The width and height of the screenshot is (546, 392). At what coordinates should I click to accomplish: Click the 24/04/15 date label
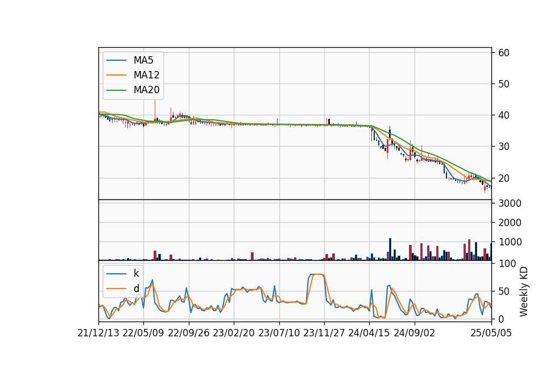pos(369,333)
